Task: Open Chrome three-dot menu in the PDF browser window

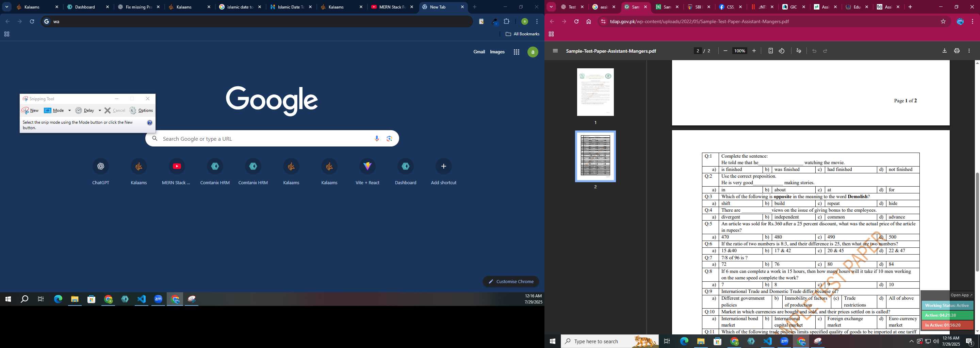Action: (973, 22)
